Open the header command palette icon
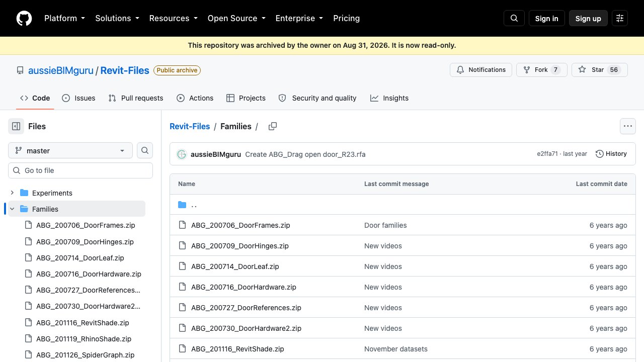The width and height of the screenshot is (644, 362). point(620,18)
